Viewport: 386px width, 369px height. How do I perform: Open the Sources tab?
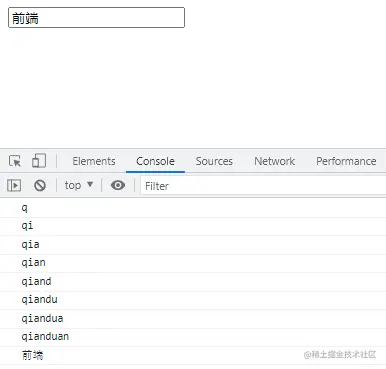point(214,161)
